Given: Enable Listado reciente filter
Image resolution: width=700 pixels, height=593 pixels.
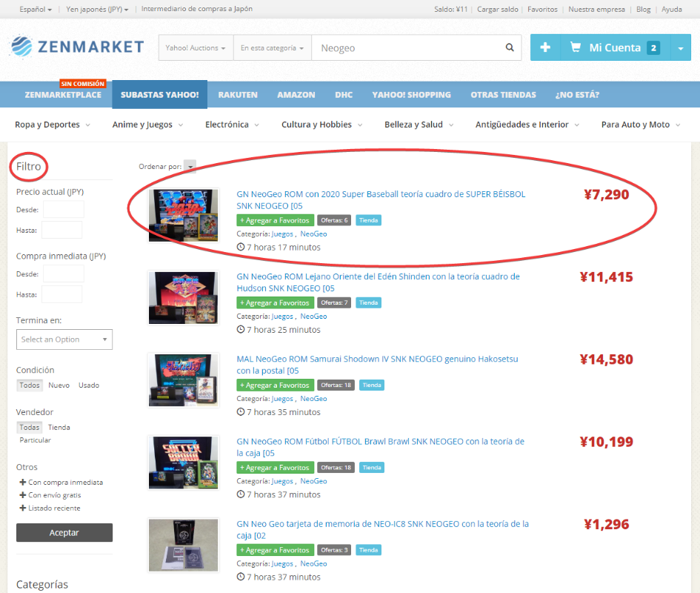Looking at the screenshot, I should (50, 508).
